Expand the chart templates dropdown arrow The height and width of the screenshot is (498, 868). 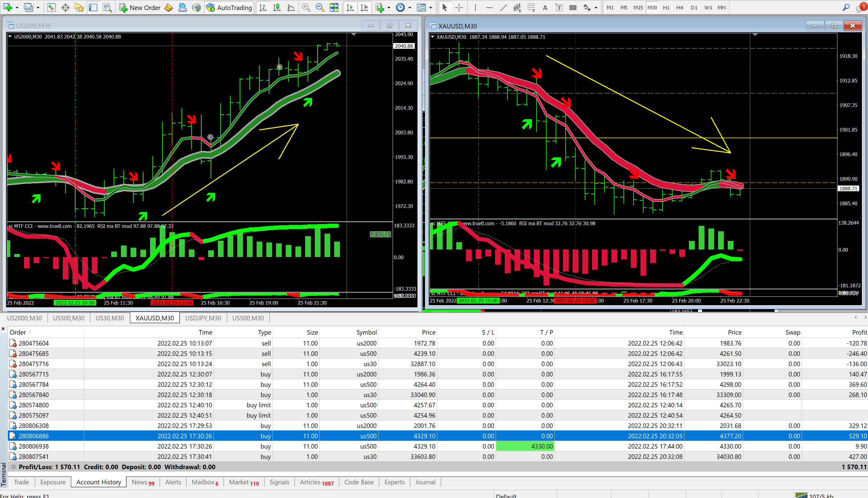coord(431,8)
